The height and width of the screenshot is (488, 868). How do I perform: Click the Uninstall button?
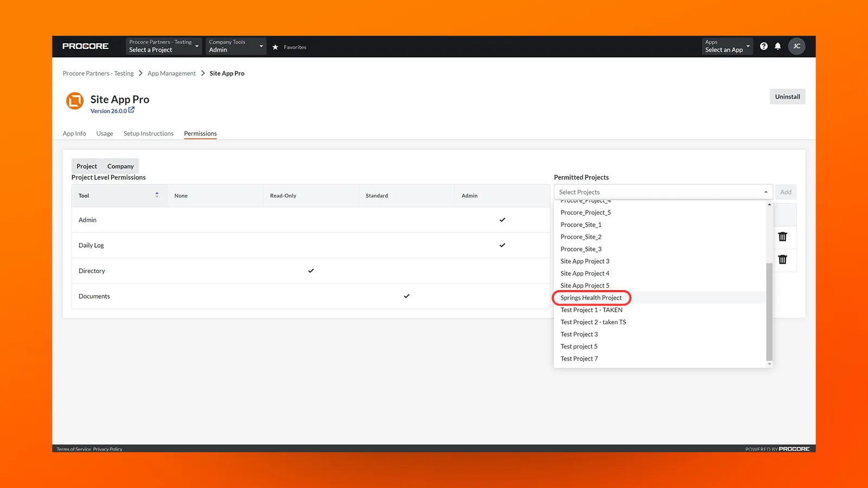(787, 97)
